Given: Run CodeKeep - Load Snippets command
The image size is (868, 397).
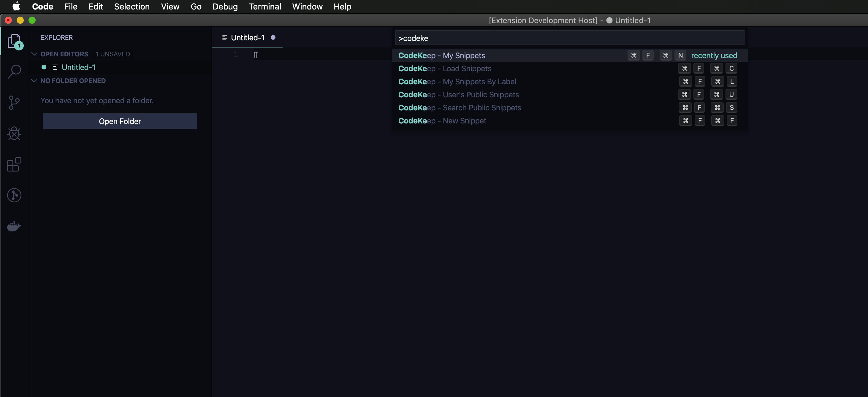Looking at the screenshot, I should point(569,68).
